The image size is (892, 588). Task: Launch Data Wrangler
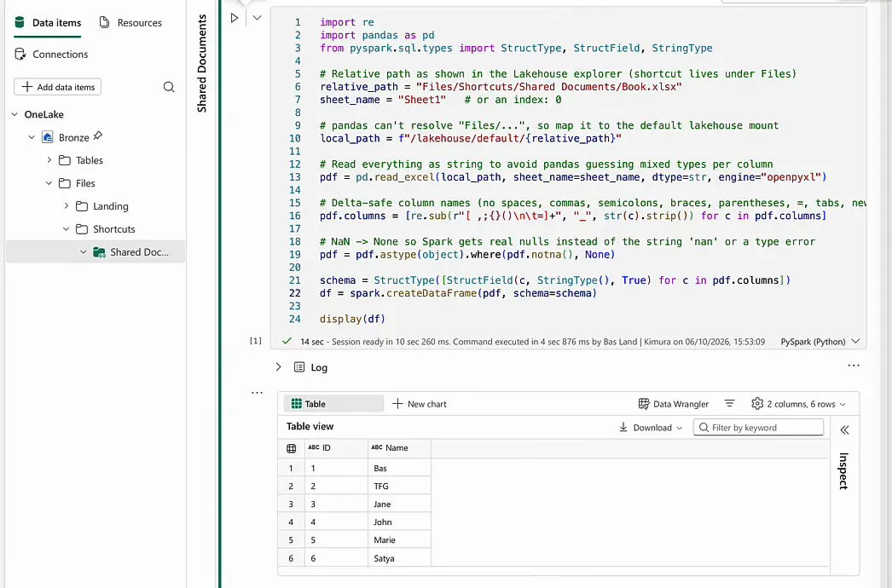tap(674, 404)
